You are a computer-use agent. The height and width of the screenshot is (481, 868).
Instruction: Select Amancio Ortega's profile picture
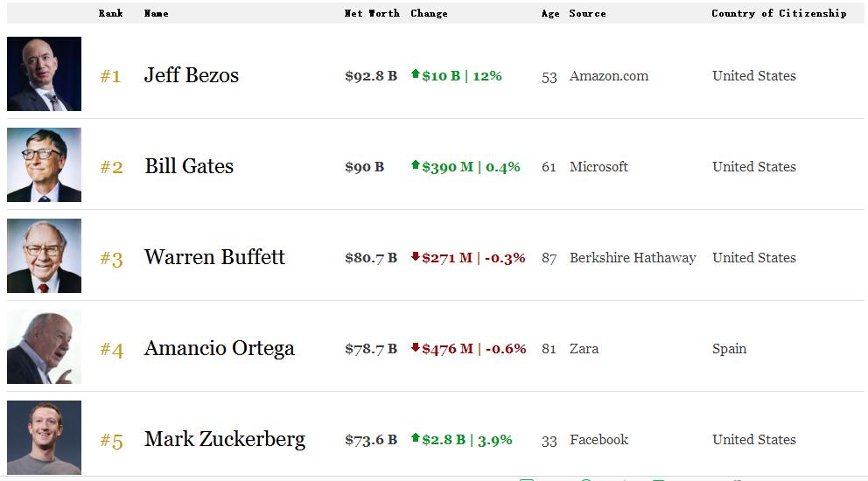[44, 347]
